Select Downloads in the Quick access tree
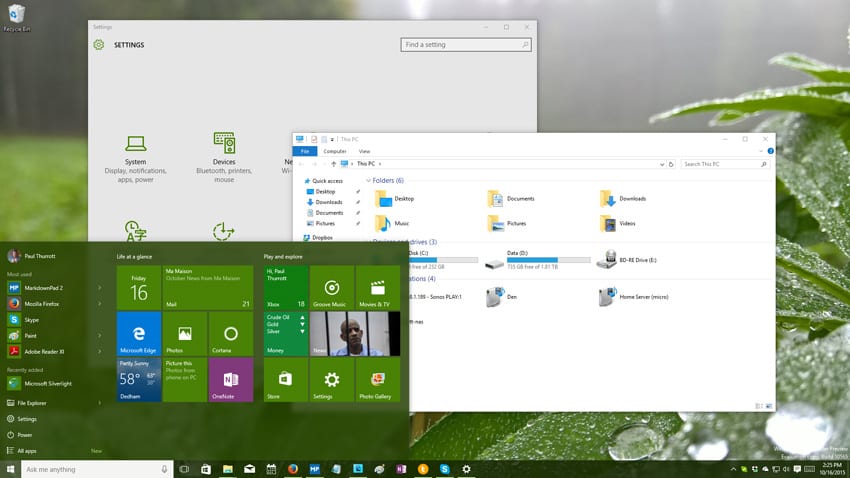Viewport: 850px width, 478px height. coord(329,202)
